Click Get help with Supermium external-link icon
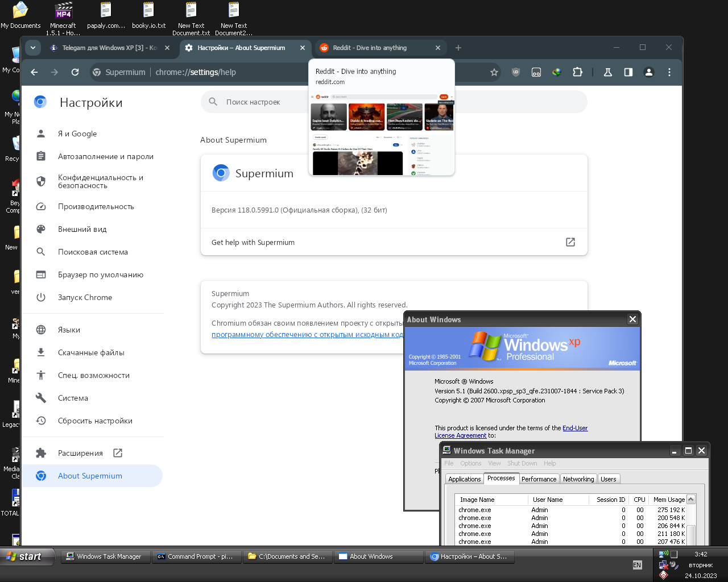The width and height of the screenshot is (728, 582). [x=570, y=242]
